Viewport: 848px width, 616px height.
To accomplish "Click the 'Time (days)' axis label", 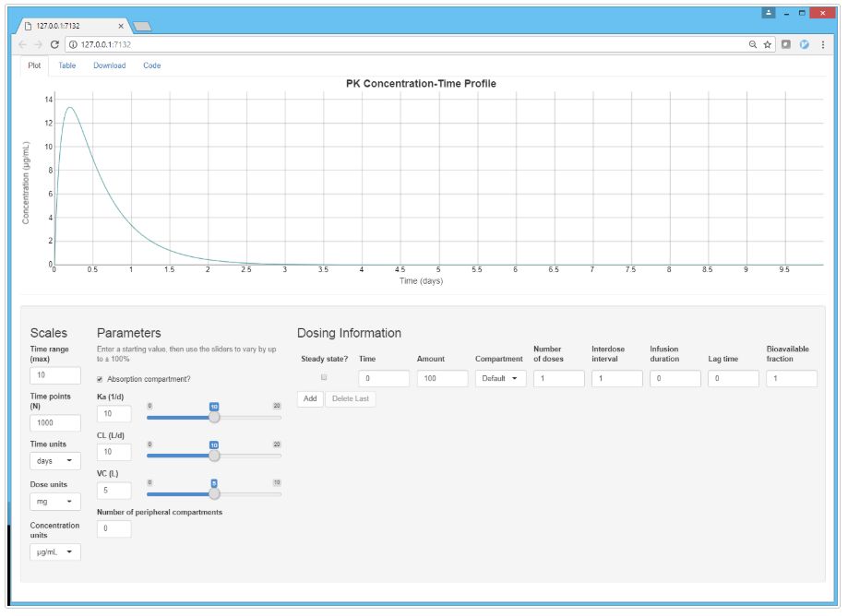I will pos(422,281).
